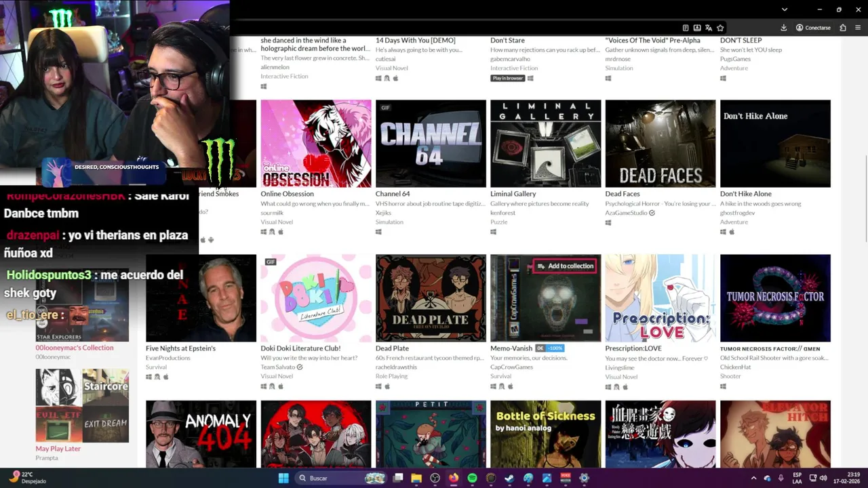Open the Prescription:LOVE thumbnail
868x488 pixels.
[660, 298]
